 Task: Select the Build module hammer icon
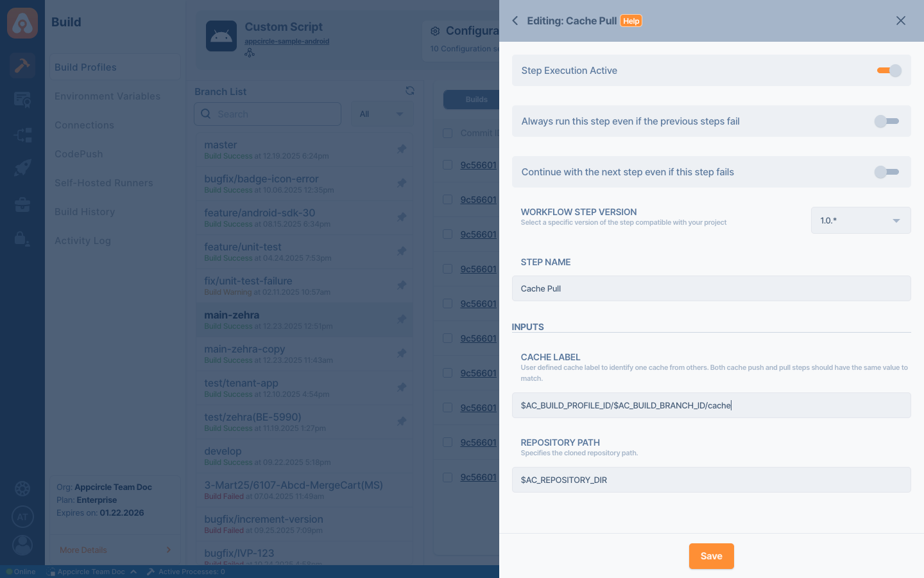coord(22,65)
